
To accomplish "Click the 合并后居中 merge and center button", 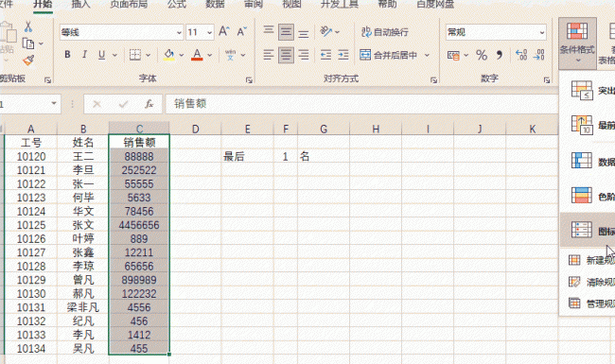I will click(x=388, y=55).
